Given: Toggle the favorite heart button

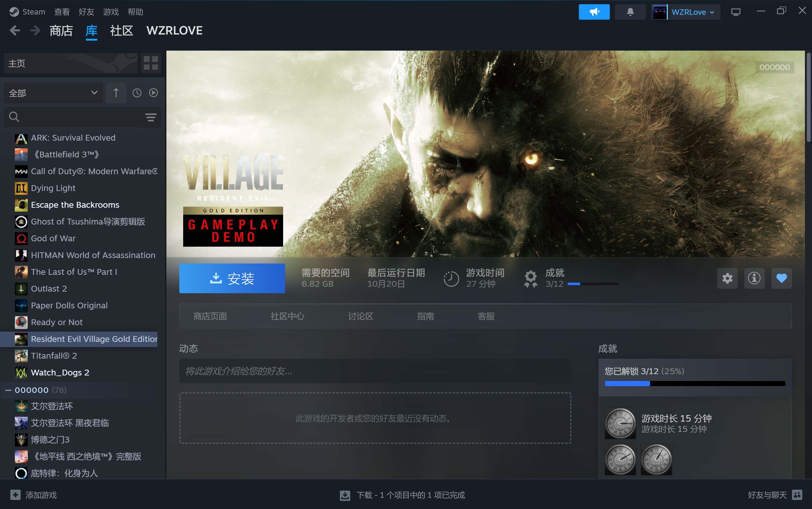Looking at the screenshot, I should 781,278.
